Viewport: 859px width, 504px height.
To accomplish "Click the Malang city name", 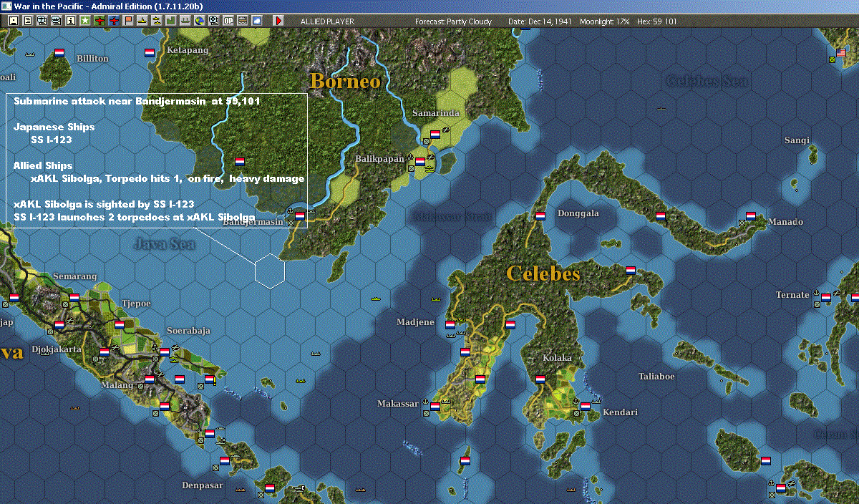I will (x=116, y=385).
